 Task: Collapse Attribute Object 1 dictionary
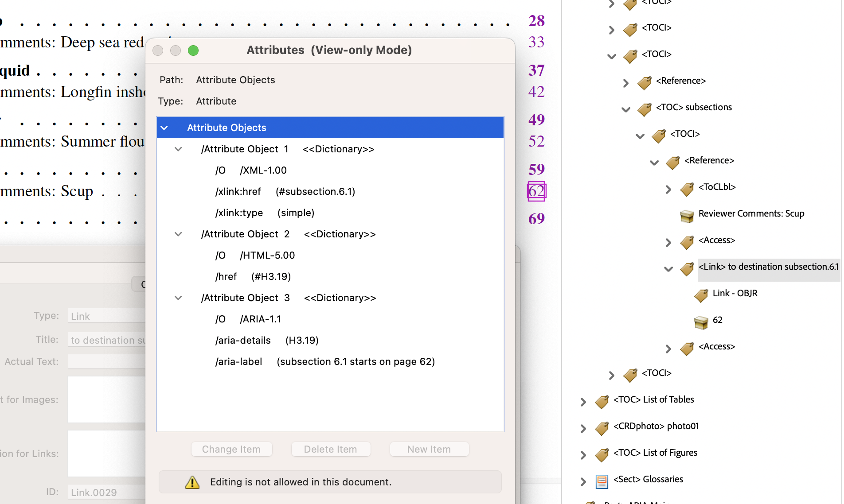pos(178,149)
